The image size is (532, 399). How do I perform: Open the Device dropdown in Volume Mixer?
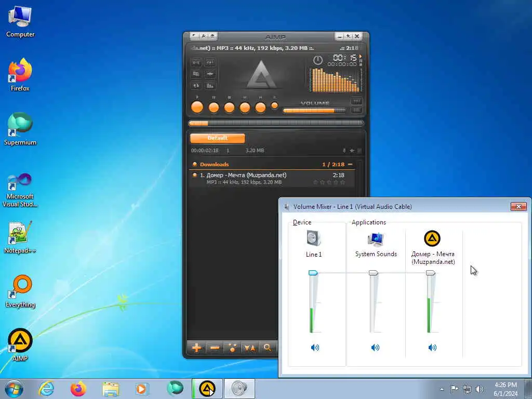tap(302, 222)
